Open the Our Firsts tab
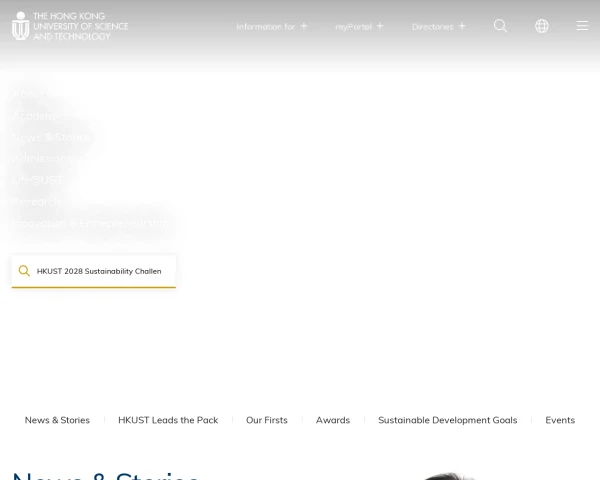Image resolution: width=600 pixels, height=480 pixels. [x=267, y=420]
